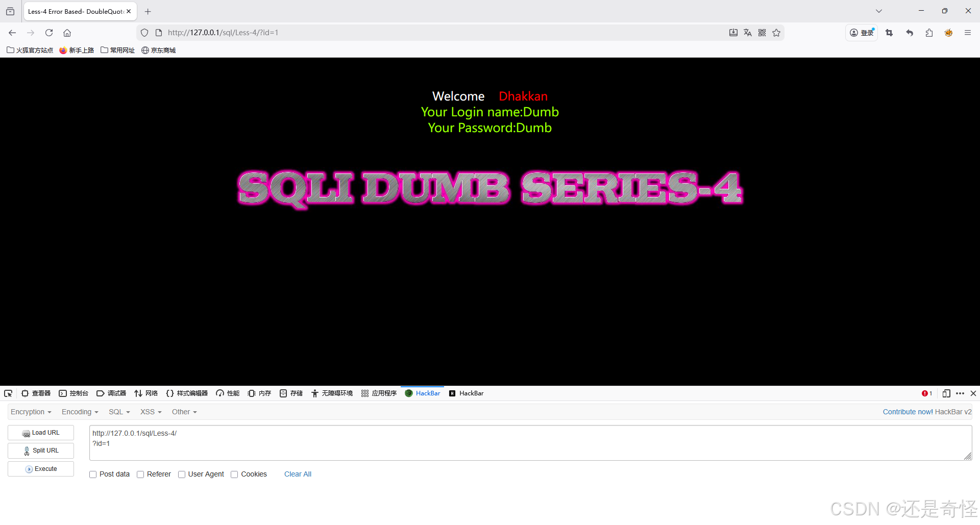Open the 存储 (Storage) devtools panel
This screenshot has width=980, height=525.
290,393
